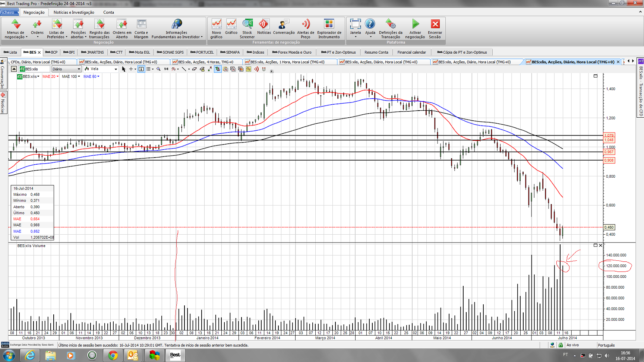This screenshot has height=362, width=644.
Task: Switch to Notícias e Investigação ribbon tab
Action: 74,12
